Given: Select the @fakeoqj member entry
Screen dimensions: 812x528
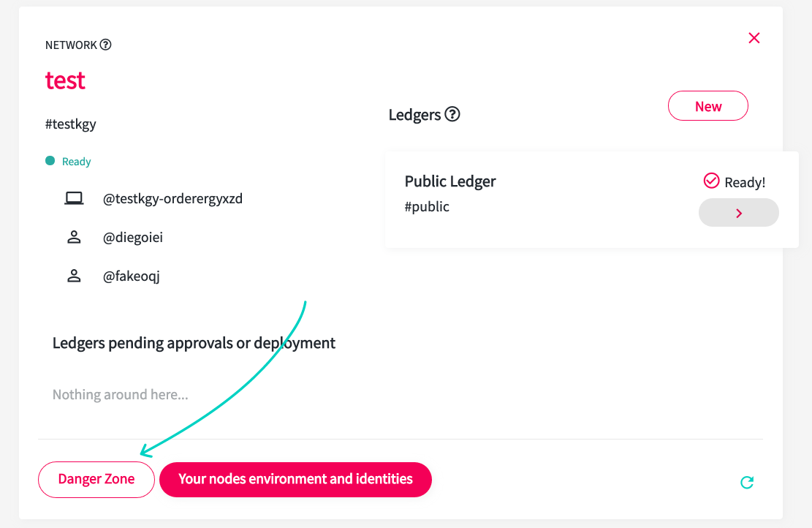Looking at the screenshot, I should (x=131, y=276).
